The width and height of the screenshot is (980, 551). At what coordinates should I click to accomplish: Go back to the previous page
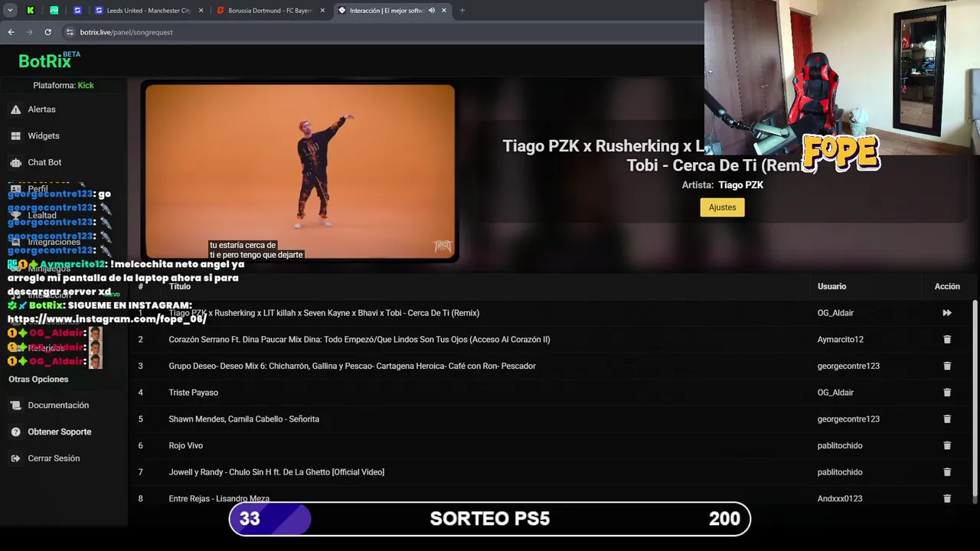pyautogui.click(x=11, y=32)
